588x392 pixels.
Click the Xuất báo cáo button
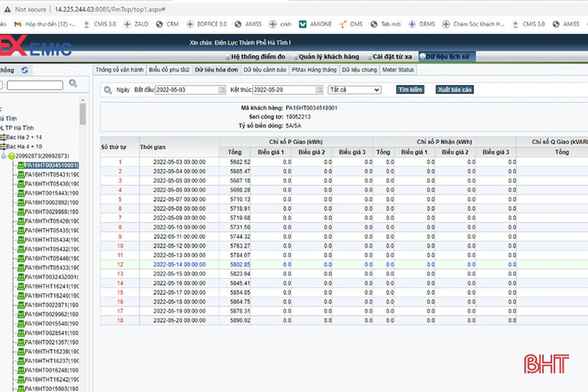tap(454, 90)
